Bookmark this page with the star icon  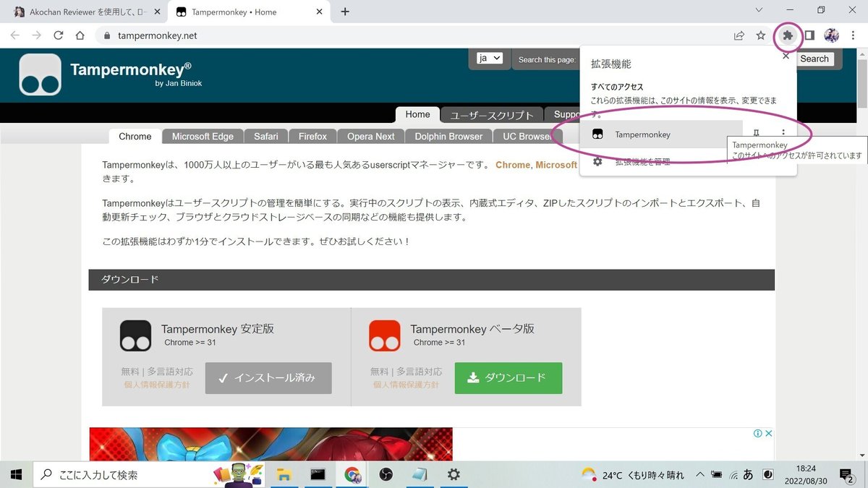[760, 35]
